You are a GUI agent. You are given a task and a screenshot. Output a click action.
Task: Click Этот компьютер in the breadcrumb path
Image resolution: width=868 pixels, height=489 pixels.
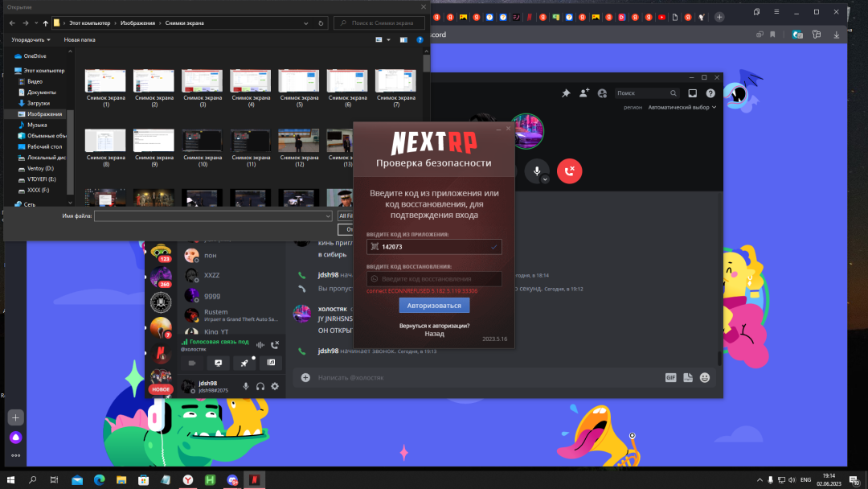coord(90,23)
